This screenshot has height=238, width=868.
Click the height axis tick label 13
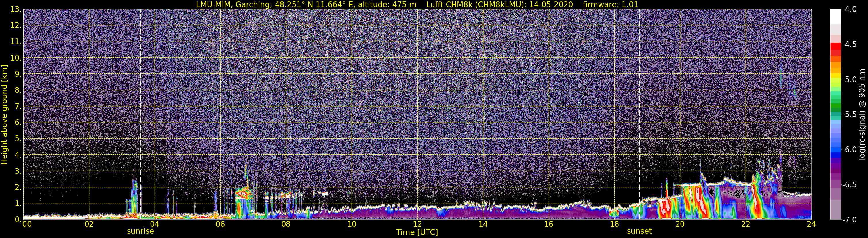click(x=16, y=10)
